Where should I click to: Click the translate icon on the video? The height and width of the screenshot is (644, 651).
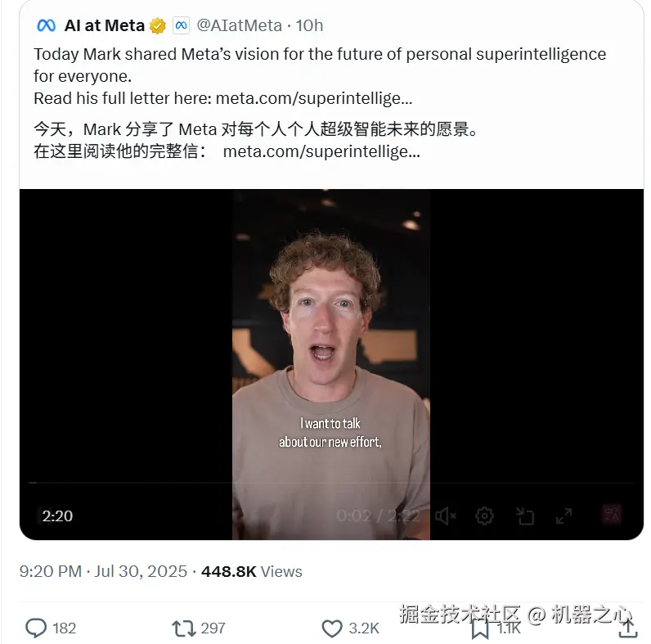pyautogui.click(x=612, y=516)
